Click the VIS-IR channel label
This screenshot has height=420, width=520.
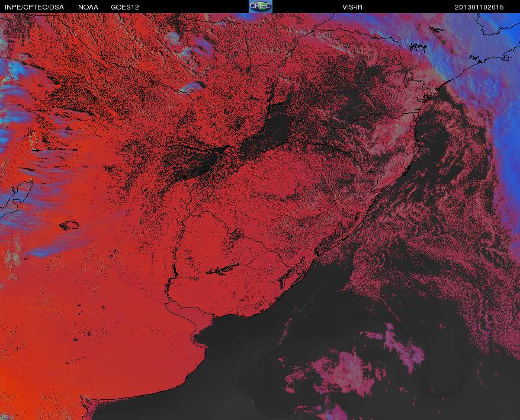pos(352,7)
